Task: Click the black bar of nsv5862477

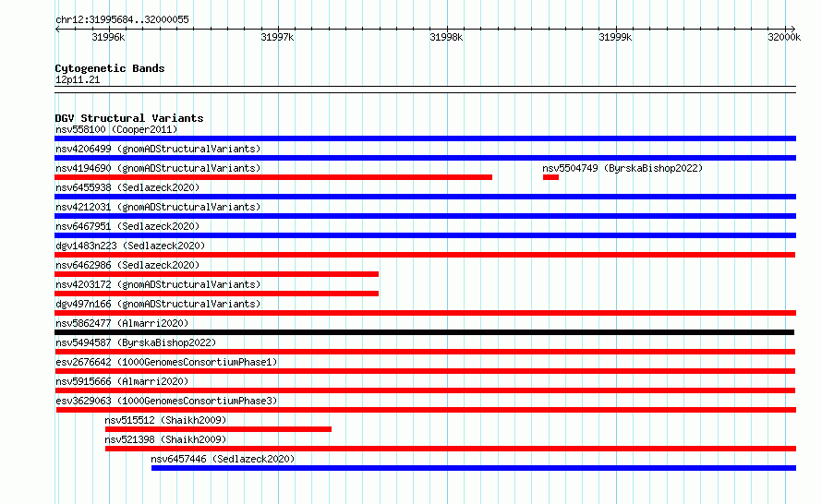Action: [424, 332]
